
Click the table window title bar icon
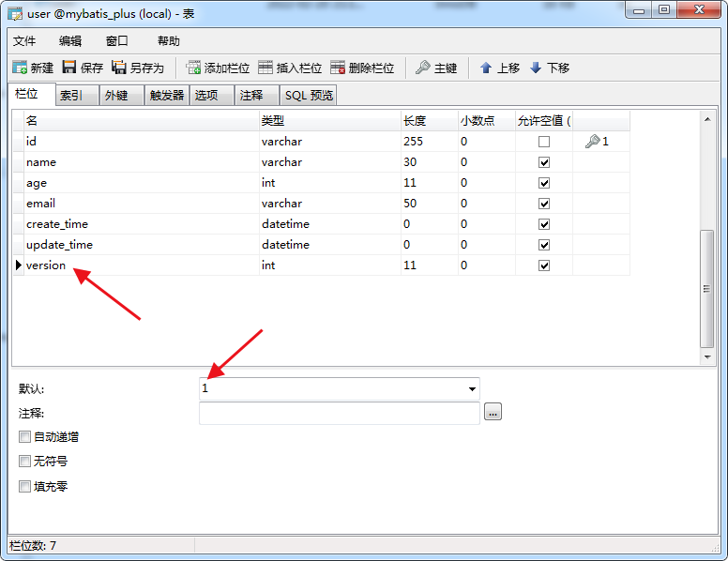pos(15,14)
